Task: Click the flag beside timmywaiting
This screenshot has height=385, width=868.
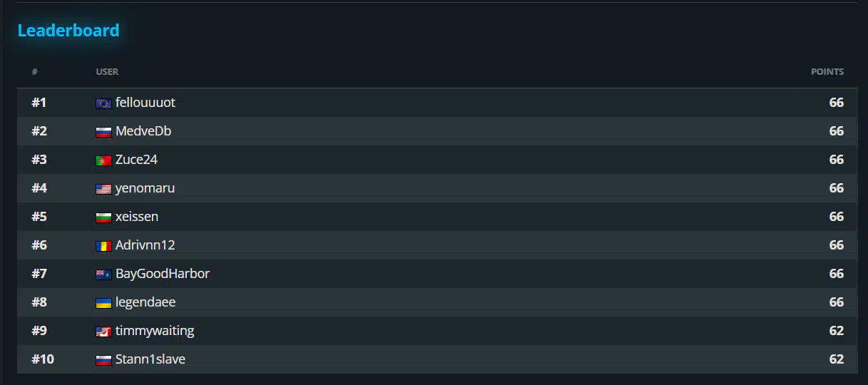Action: [103, 332]
